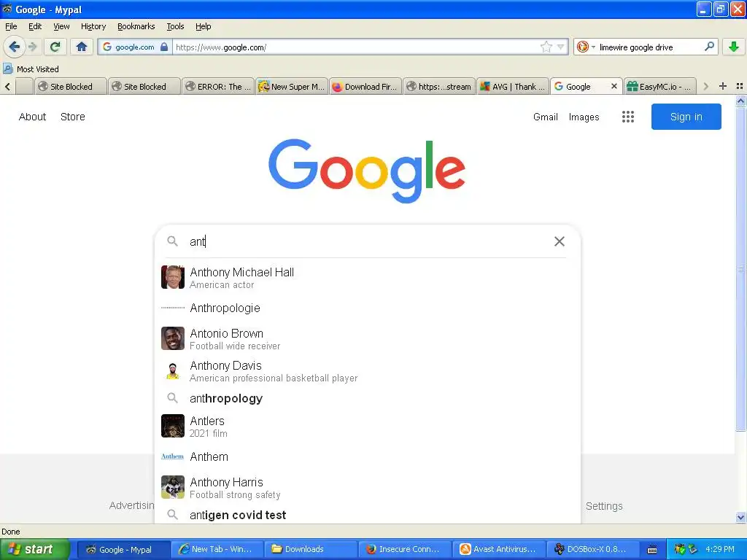Screen dimensions: 747x560
Task: Clear the search text with the X
Action: point(560,241)
